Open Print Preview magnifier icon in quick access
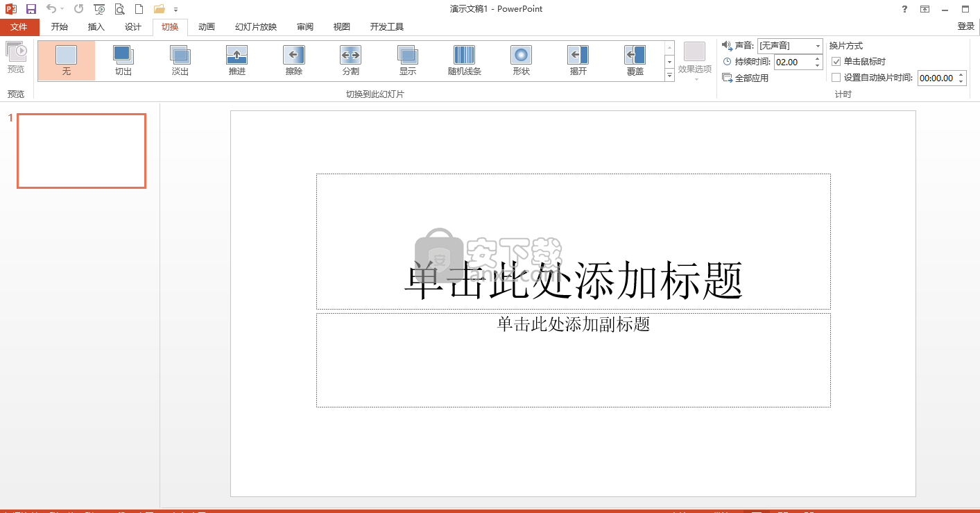 tap(119, 9)
